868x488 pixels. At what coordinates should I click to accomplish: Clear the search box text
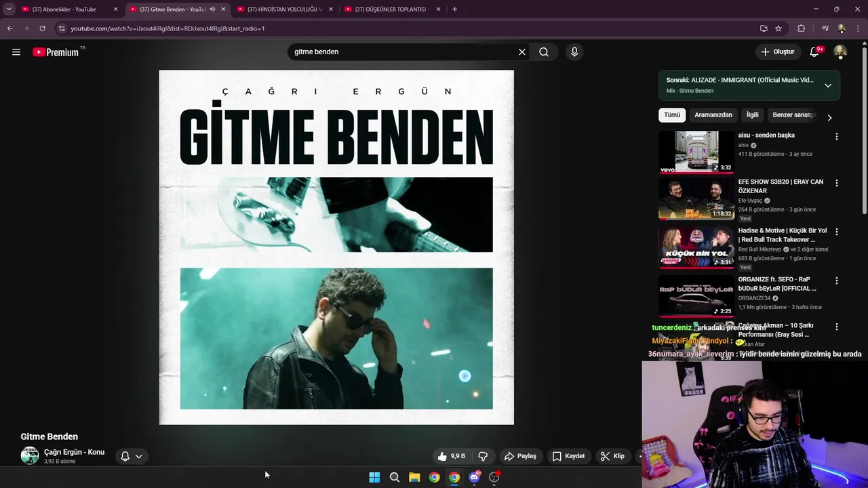pyautogui.click(x=522, y=52)
